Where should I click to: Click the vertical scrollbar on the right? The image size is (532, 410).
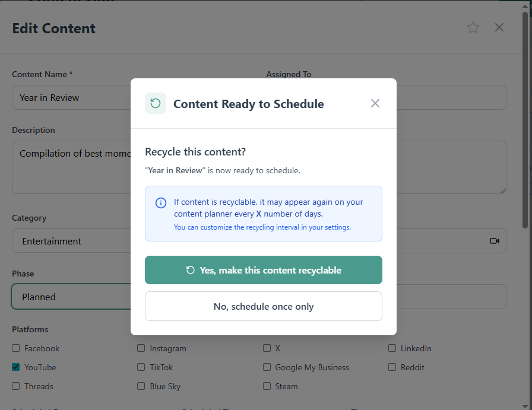pos(525,119)
